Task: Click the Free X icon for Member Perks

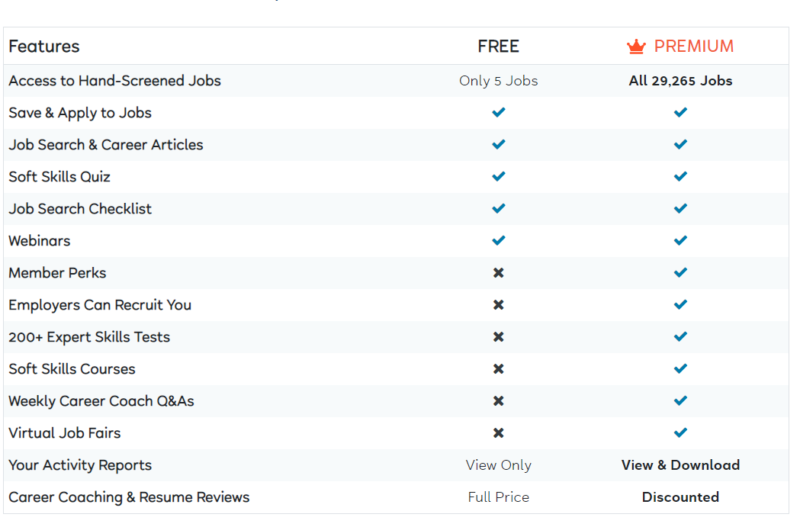Action: point(498,272)
